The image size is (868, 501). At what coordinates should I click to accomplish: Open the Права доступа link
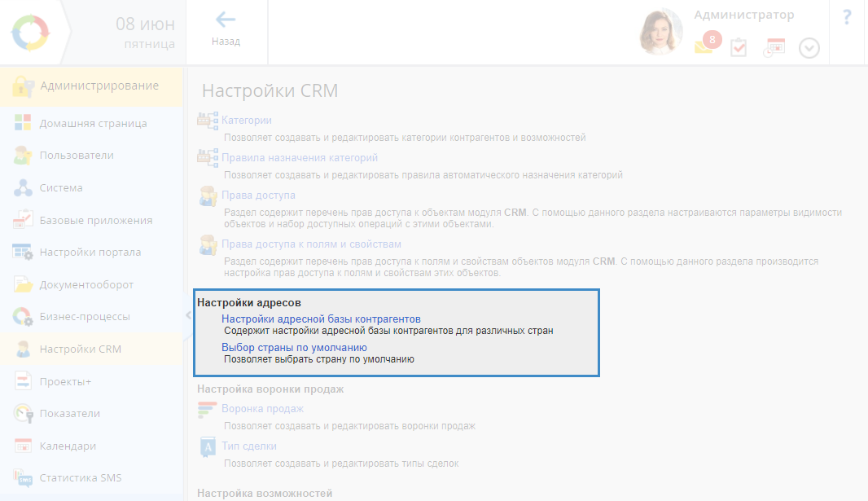pyautogui.click(x=258, y=195)
